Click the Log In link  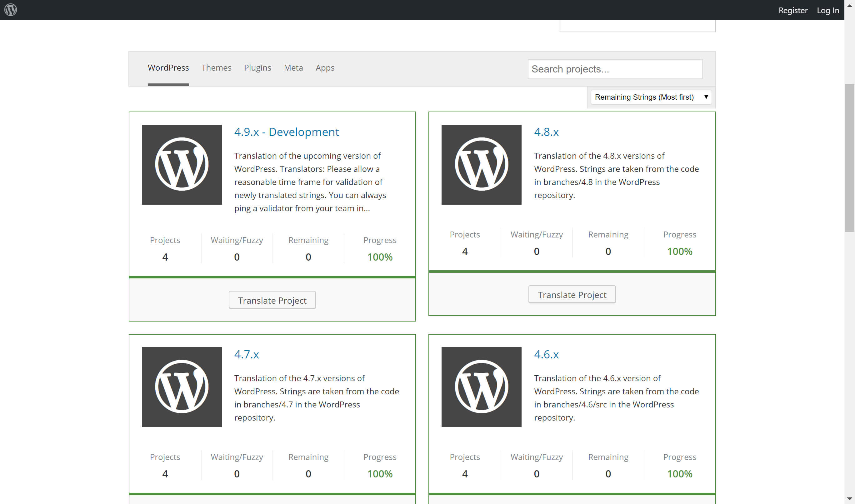pyautogui.click(x=828, y=10)
